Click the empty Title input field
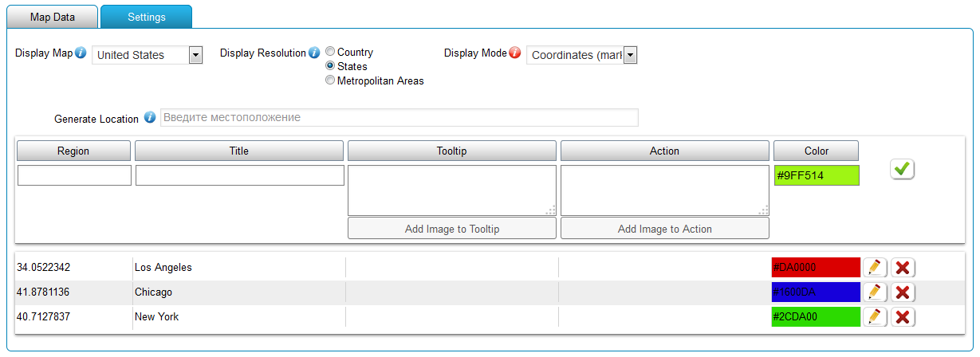This screenshot has width=980, height=357. pos(240,175)
